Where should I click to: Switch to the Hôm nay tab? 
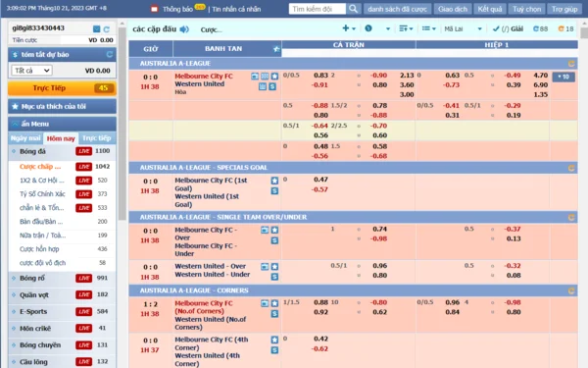click(61, 138)
